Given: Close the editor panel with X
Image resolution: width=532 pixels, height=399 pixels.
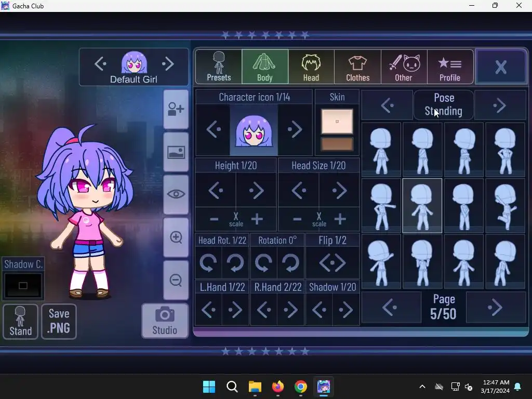Looking at the screenshot, I should [501, 66].
